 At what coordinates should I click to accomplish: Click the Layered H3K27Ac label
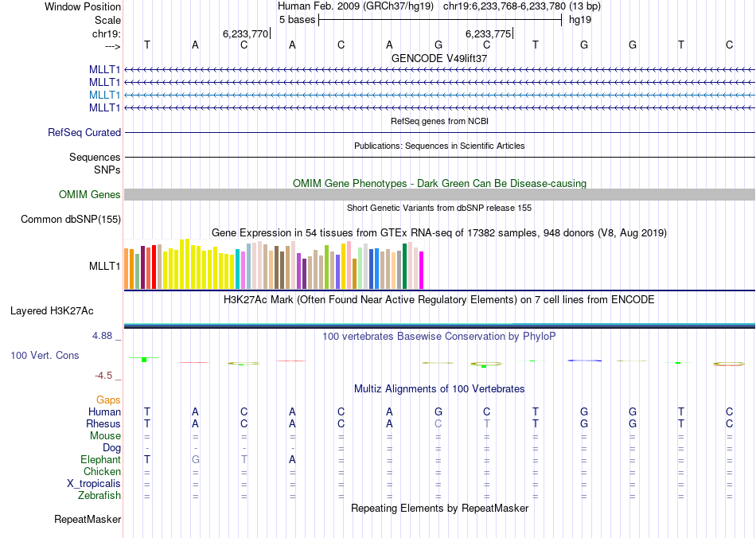(x=52, y=311)
